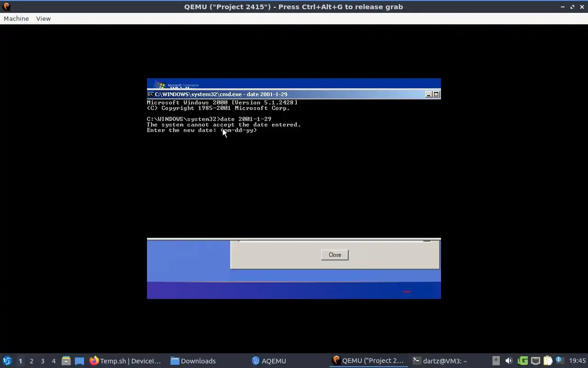Viewport: 588px width, 368px height.
Task: Open the View menu
Action: 43,18
